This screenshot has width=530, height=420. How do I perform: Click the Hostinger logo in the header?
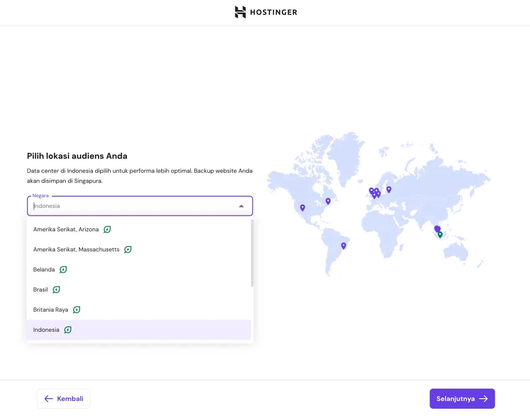click(266, 12)
